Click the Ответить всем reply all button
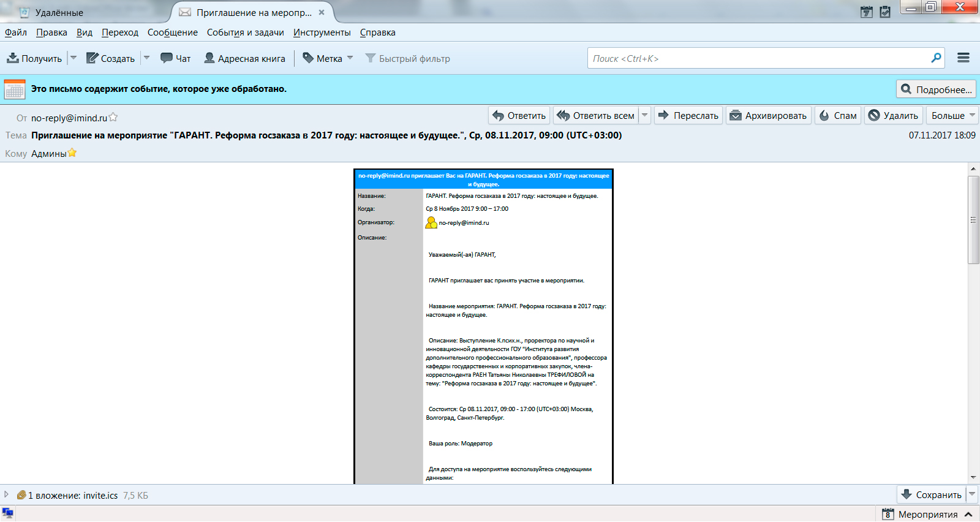The image size is (980, 522). click(x=596, y=115)
